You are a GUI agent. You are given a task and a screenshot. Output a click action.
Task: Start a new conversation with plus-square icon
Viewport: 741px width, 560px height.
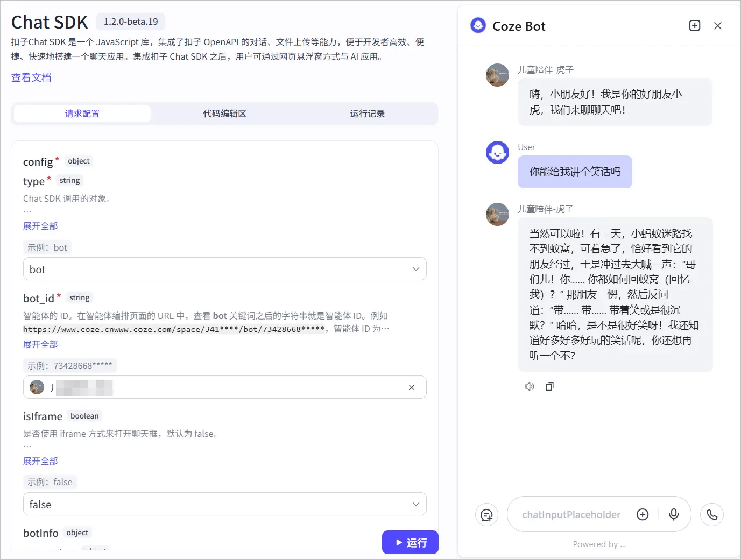(x=695, y=26)
